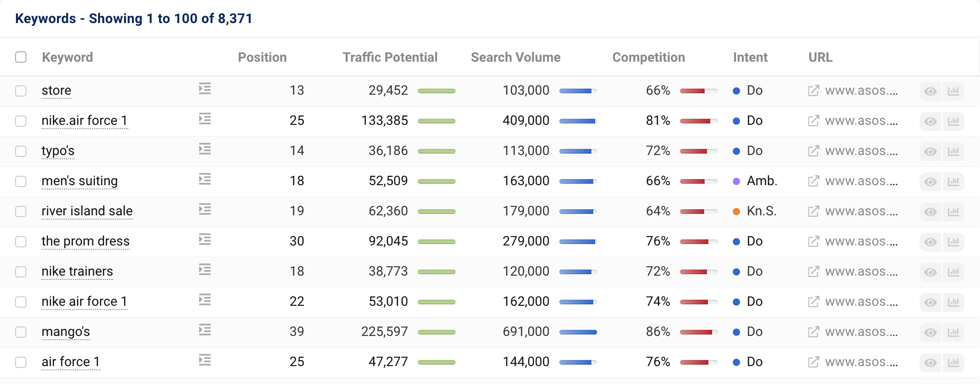
Task: Open www.asos URL in air force 1 row
Action: [862, 362]
